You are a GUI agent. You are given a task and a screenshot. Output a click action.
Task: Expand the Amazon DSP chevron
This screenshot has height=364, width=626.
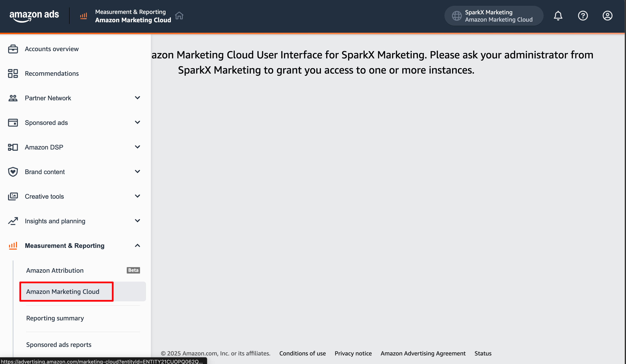pos(137,147)
